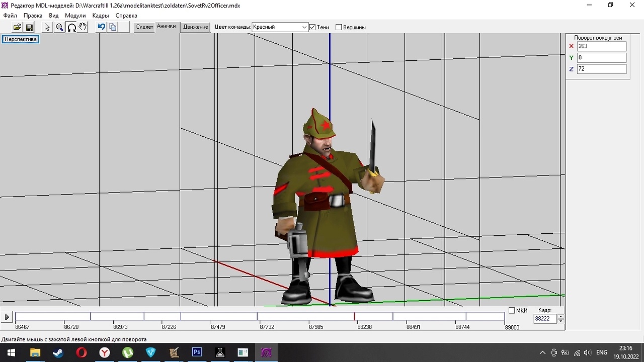
Task: Click the purple MDL editor taskbar icon
Action: 266,352
